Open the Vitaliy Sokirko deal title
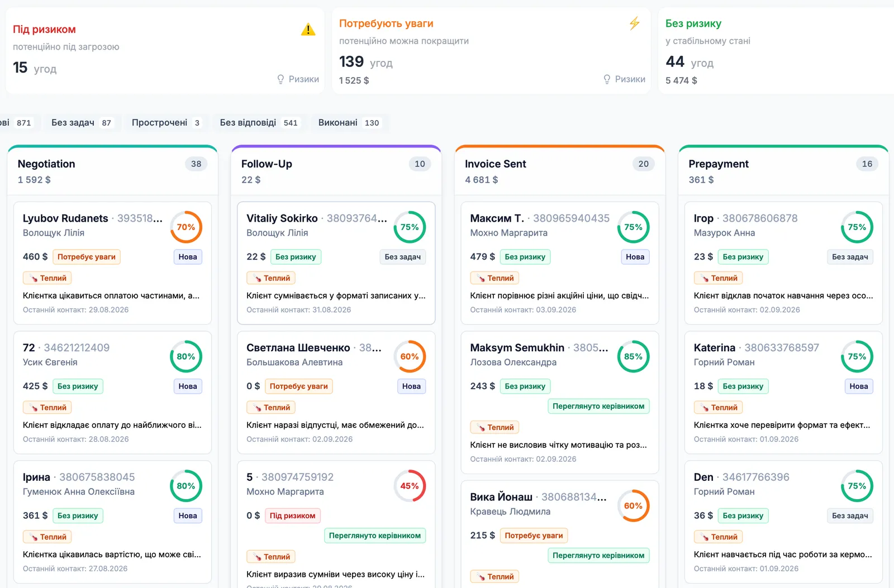 [x=282, y=218]
